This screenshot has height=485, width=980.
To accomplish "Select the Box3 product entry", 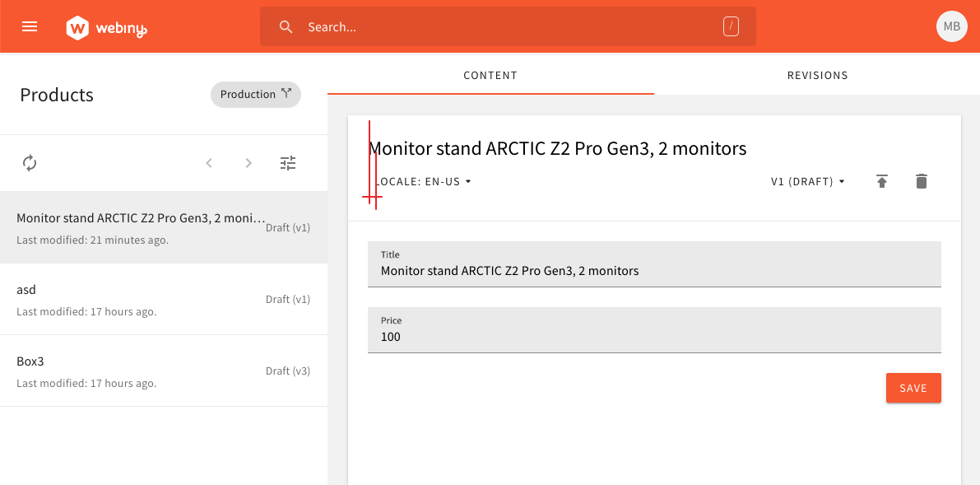I will tap(164, 371).
